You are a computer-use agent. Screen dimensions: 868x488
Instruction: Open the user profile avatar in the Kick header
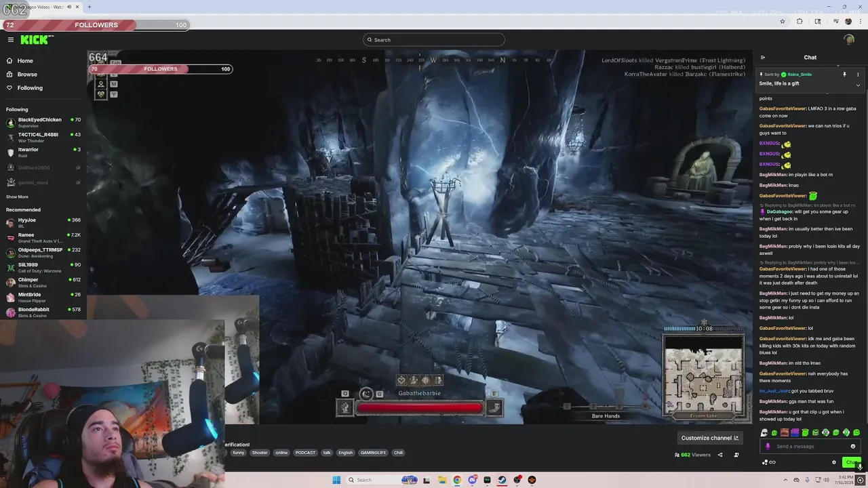pyautogui.click(x=849, y=40)
